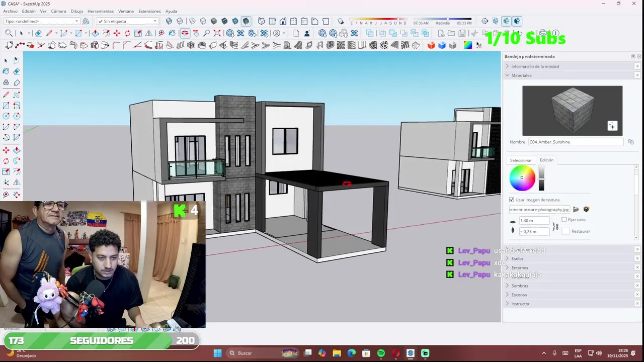
Task: Browse for texture image file
Action: 576,209
